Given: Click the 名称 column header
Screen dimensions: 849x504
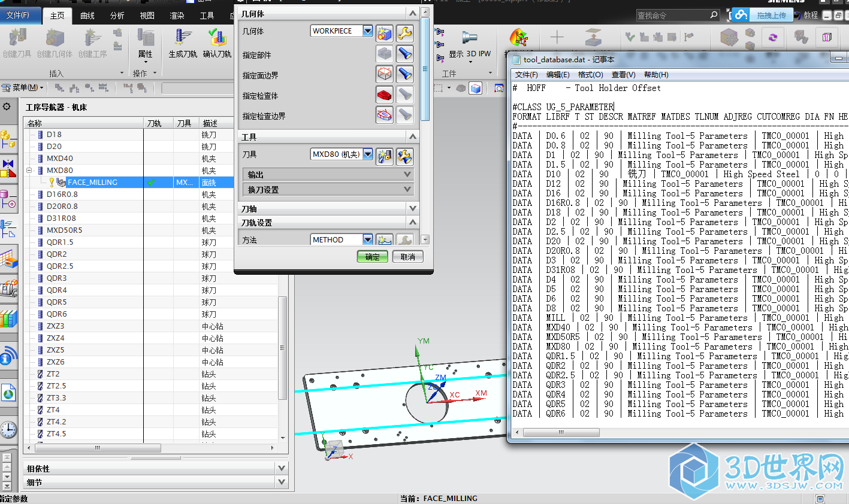Looking at the screenshot, I should point(84,123).
